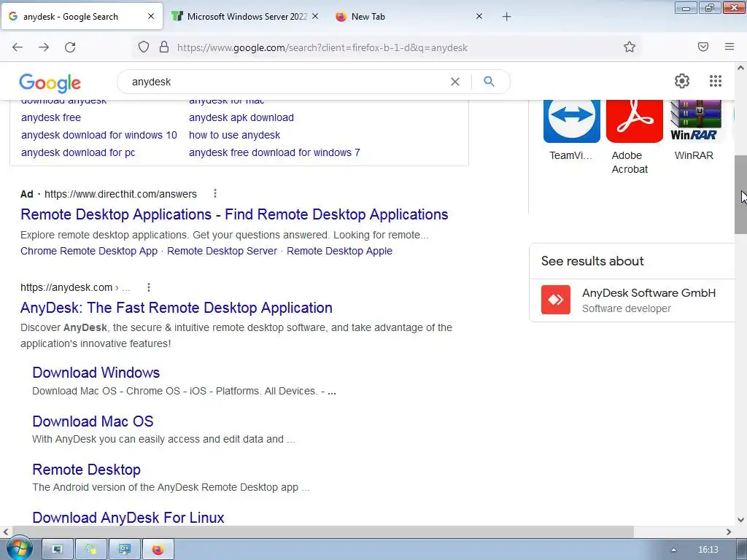This screenshot has height=560, width=747.
Task: Clear the search box with the X icon
Action: coord(455,82)
